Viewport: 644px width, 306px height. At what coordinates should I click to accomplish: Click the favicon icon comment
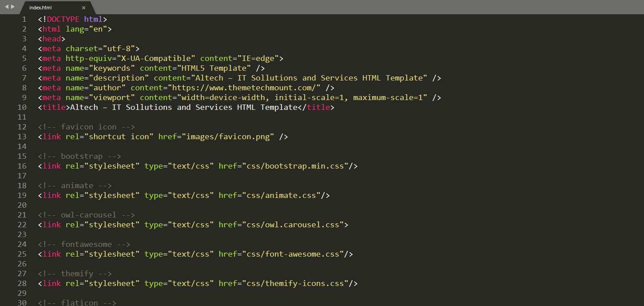87,127
